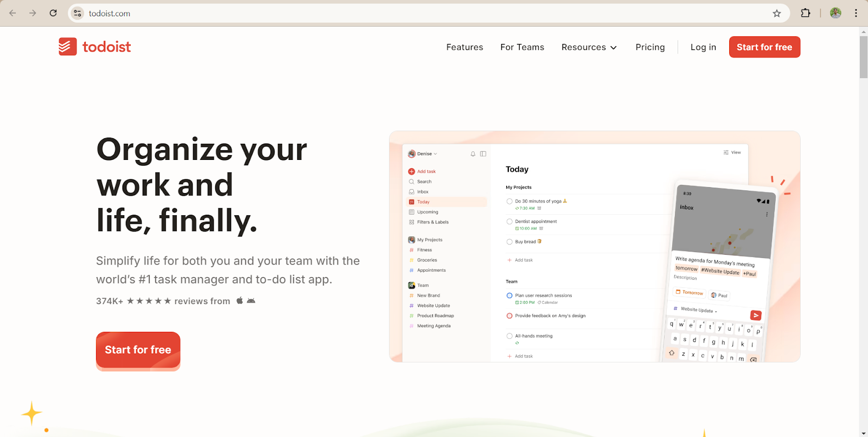Go to the Pricing page
The height and width of the screenshot is (437, 868).
pyautogui.click(x=650, y=47)
